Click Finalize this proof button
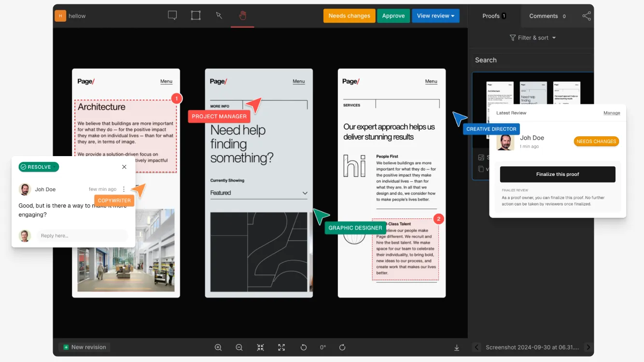The width and height of the screenshot is (644, 362). pyautogui.click(x=558, y=174)
